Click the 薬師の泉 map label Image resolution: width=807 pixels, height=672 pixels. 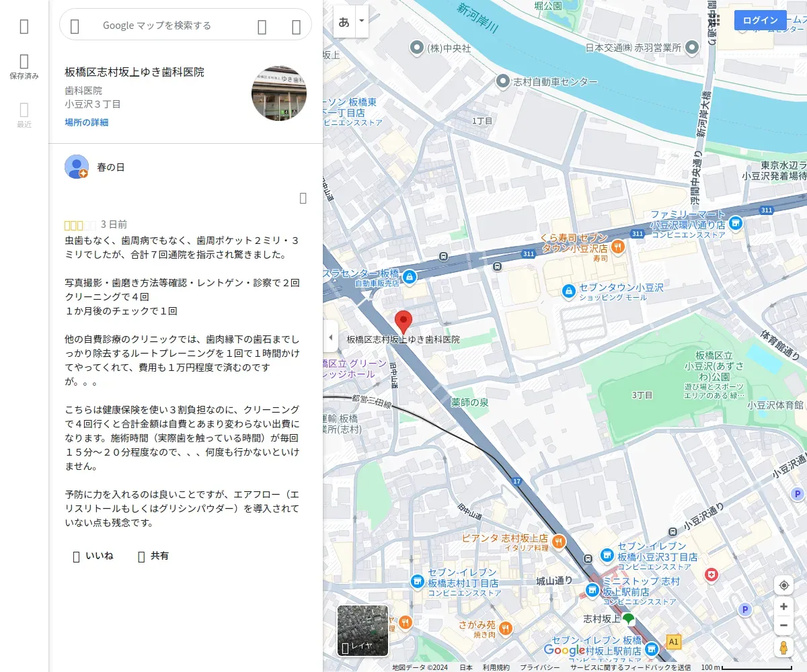pyautogui.click(x=469, y=402)
